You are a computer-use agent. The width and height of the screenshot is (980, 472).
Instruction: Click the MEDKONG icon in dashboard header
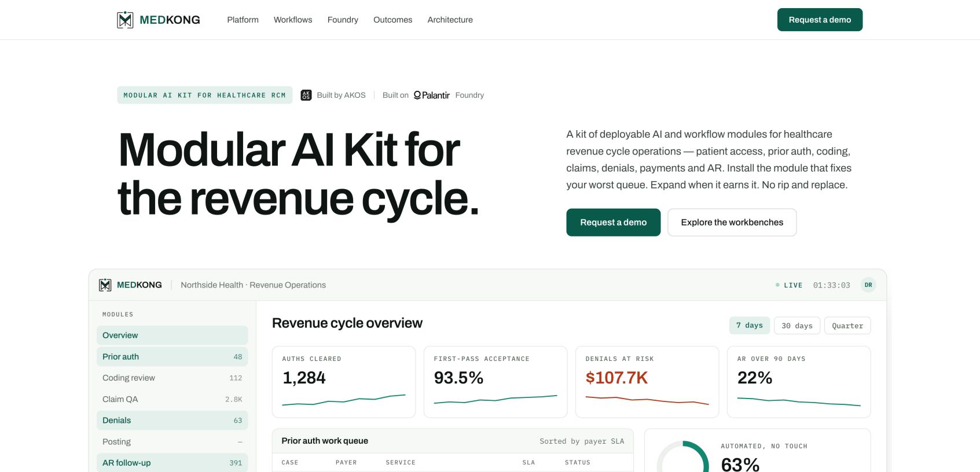point(105,285)
